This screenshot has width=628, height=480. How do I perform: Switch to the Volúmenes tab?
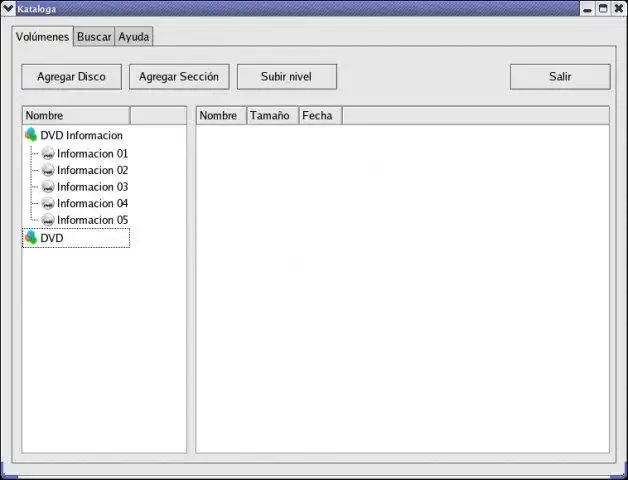pyautogui.click(x=42, y=36)
